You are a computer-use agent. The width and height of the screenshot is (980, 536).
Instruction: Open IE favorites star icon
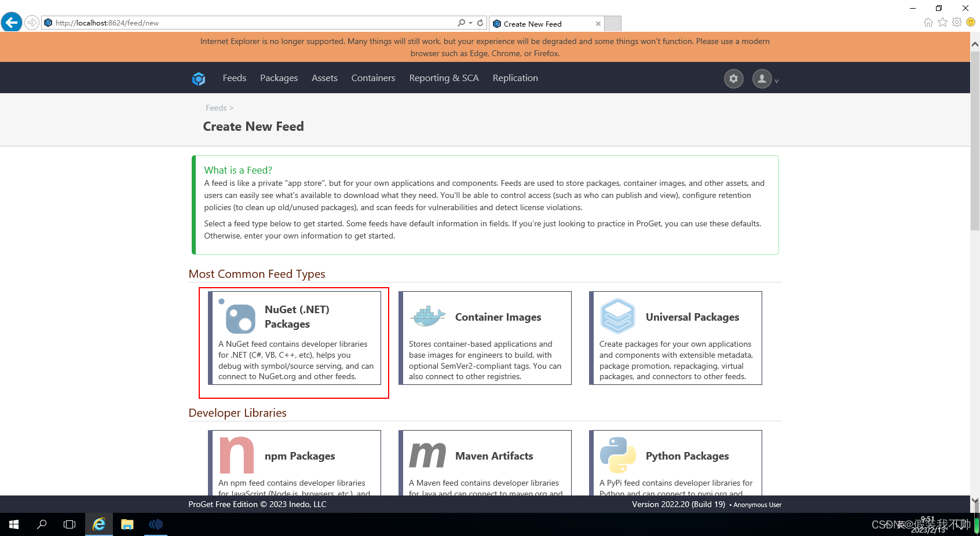coord(943,22)
